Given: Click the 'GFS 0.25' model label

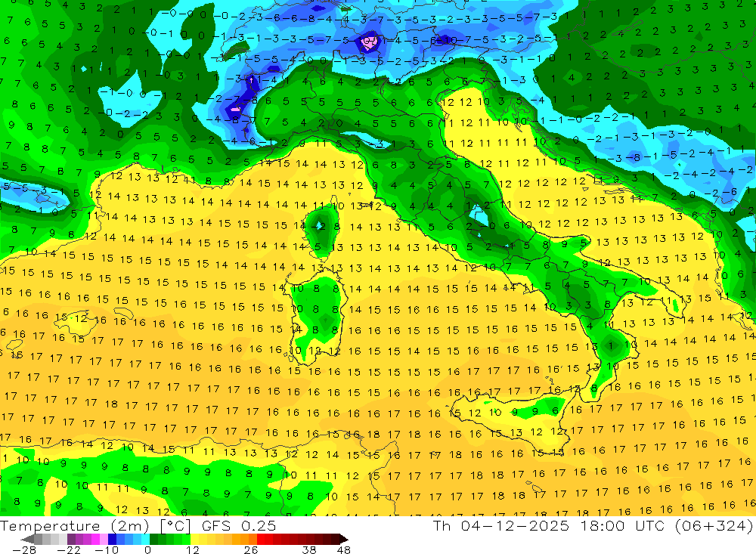Looking at the screenshot, I should pyautogui.click(x=239, y=526).
